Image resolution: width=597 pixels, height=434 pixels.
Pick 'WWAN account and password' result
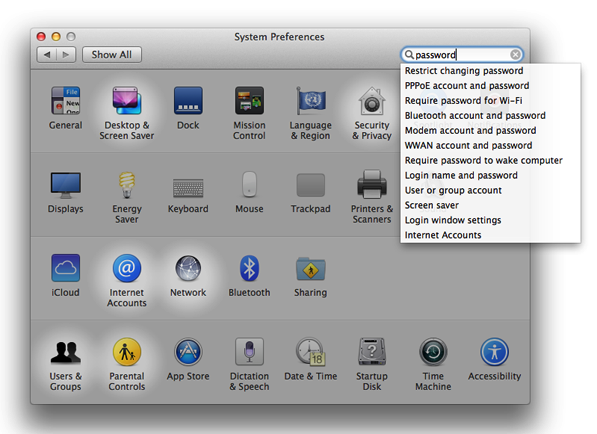(x=490, y=145)
